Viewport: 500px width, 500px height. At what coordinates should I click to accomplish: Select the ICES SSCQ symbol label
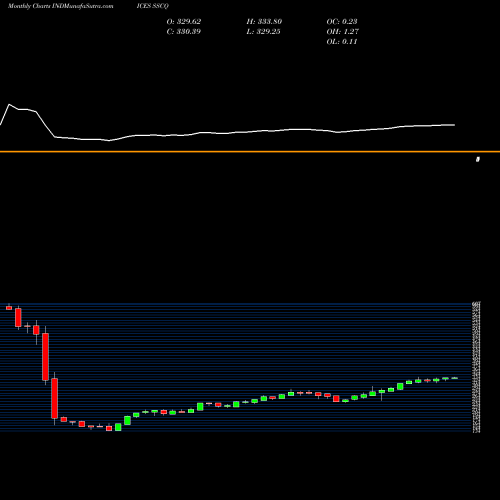tap(153, 6)
